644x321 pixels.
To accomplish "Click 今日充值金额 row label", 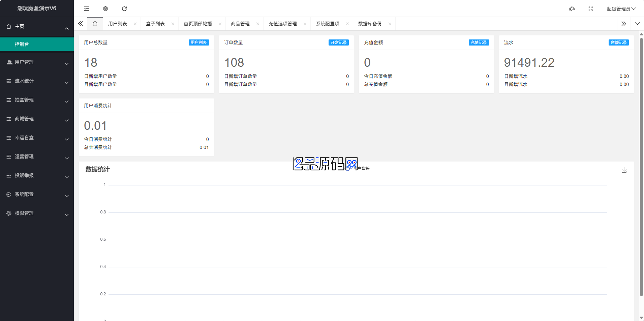I will (x=378, y=76).
